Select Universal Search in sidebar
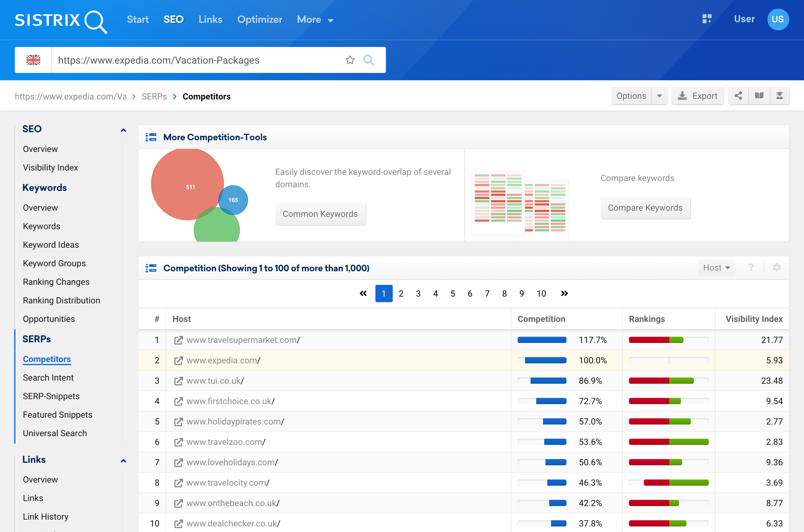This screenshot has height=532, width=804. (55, 433)
